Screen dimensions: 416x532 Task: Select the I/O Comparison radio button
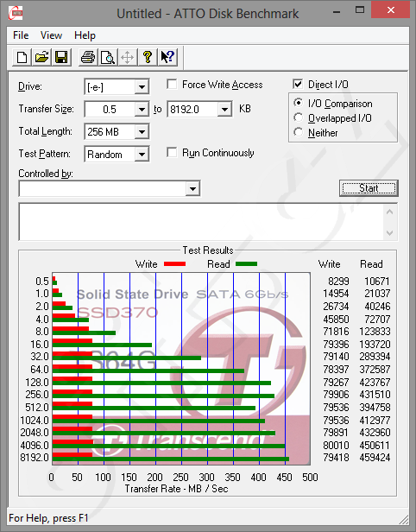299,103
